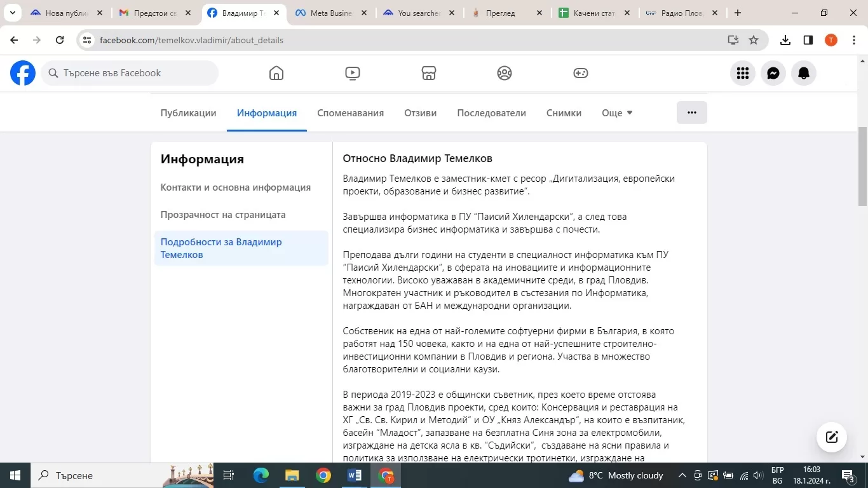
Task: Open a new browser tab
Action: [737, 13]
